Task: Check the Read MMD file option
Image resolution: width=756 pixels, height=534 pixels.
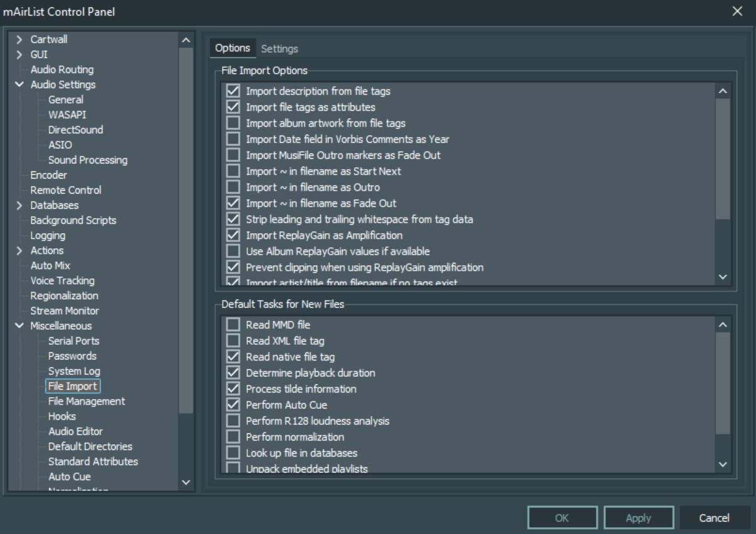Action: 233,325
